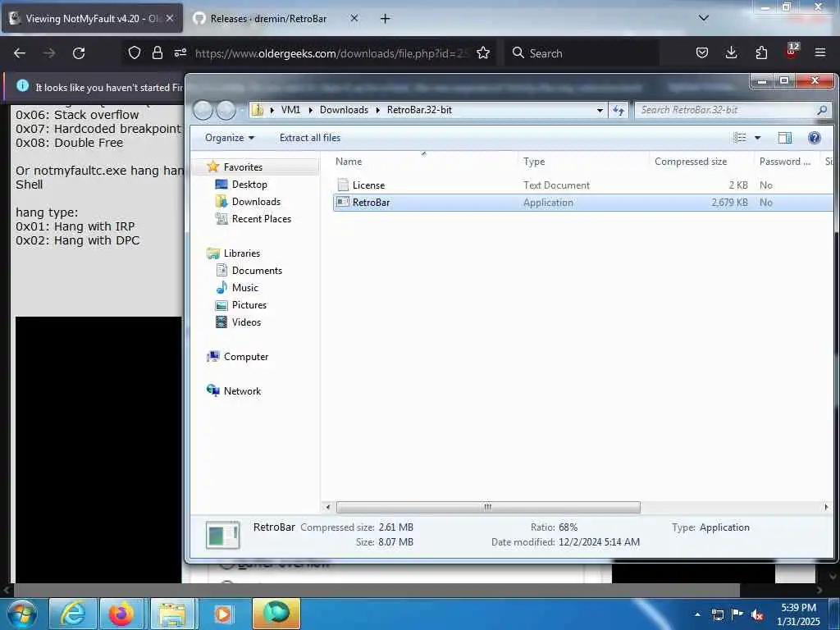The height and width of the screenshot is (630, 840).
Task: Open the Windows Start orb
Action: (x=21, y=614)
